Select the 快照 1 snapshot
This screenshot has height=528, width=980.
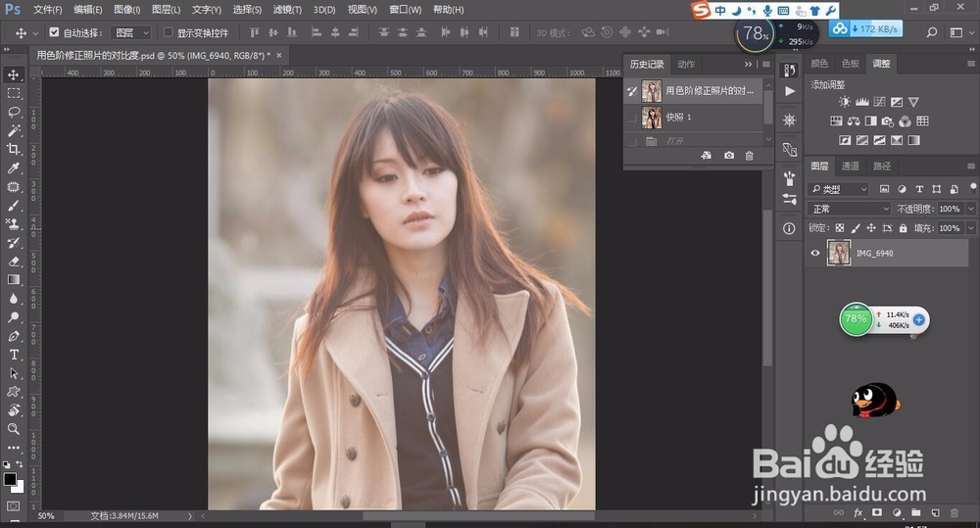[x=694, y=117]
